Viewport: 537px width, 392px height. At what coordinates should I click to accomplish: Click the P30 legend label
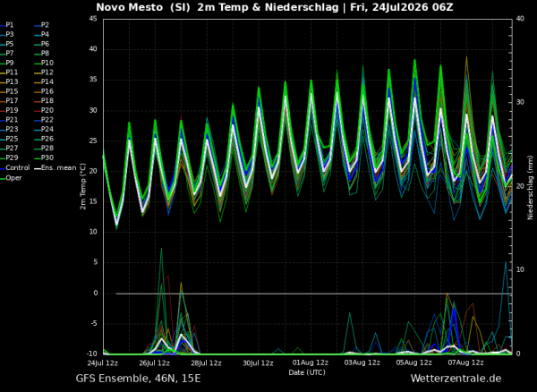click(x=47, y=158)
